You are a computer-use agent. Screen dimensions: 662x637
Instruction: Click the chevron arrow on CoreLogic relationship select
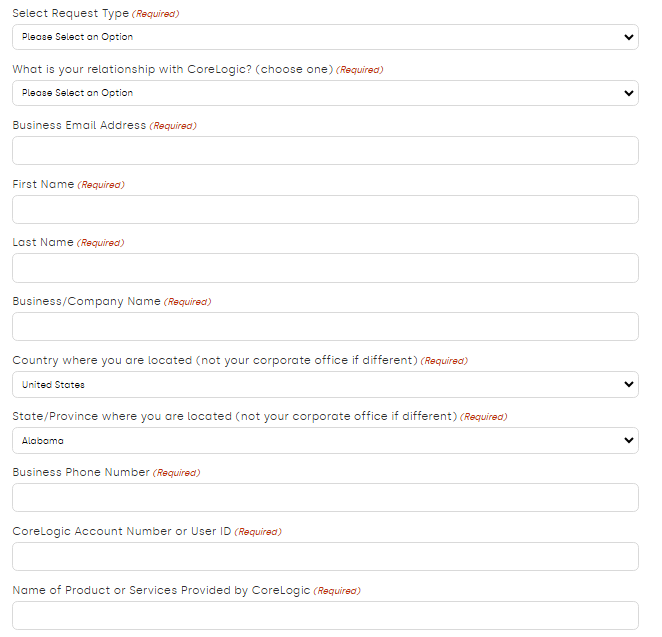pyautogui.click(x=629, y=93)
